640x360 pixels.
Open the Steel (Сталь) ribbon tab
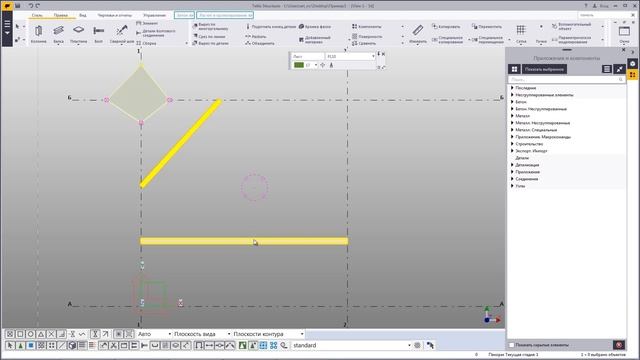[37, 15]
